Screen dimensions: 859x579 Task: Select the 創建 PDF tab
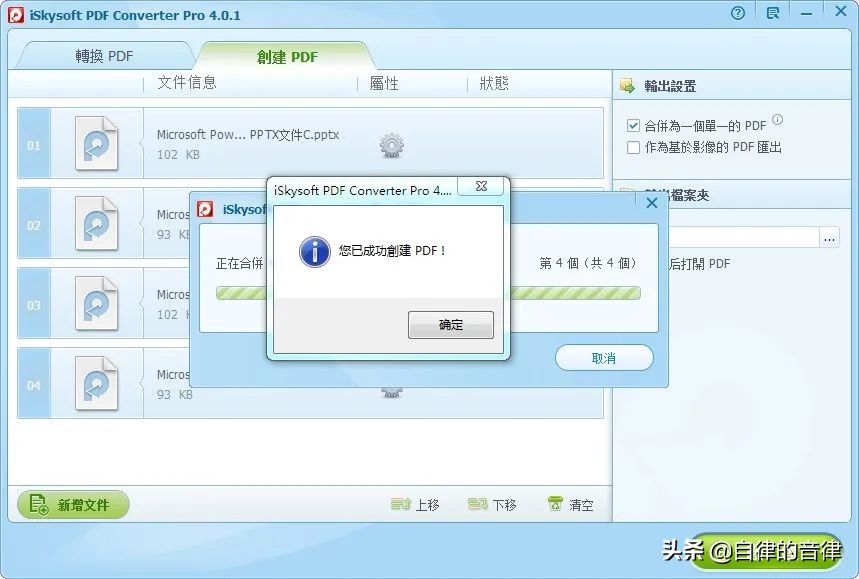point(287,56)
